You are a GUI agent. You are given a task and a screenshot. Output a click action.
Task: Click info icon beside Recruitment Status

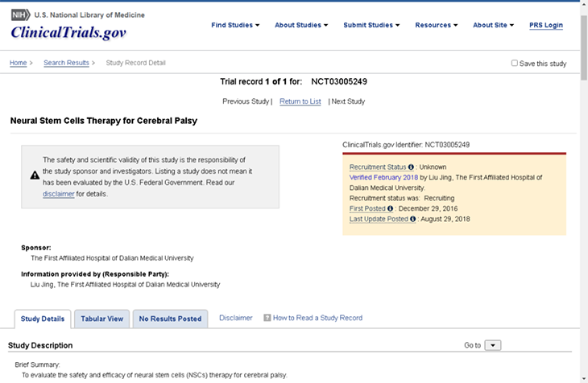[411, 167]
